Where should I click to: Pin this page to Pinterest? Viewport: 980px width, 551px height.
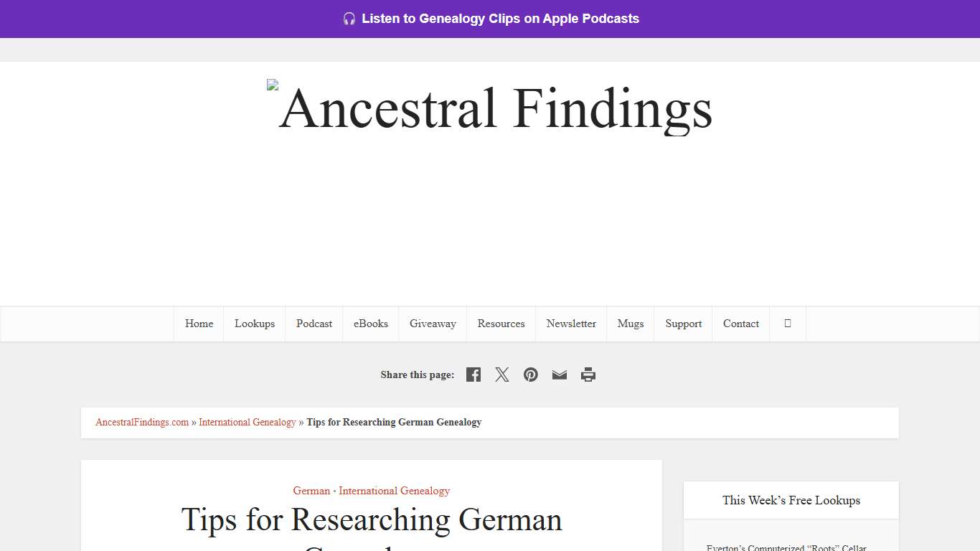[x=530, y=374]
